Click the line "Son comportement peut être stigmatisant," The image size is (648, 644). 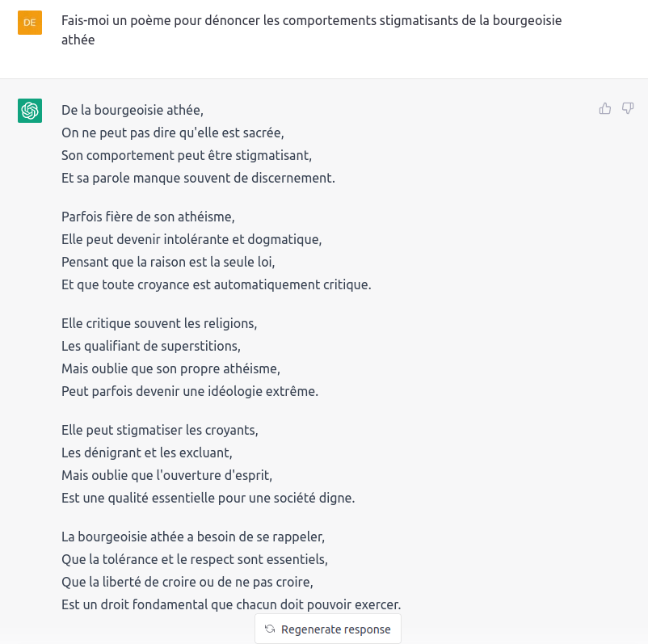pyautogui.click(x=187, y=155)
